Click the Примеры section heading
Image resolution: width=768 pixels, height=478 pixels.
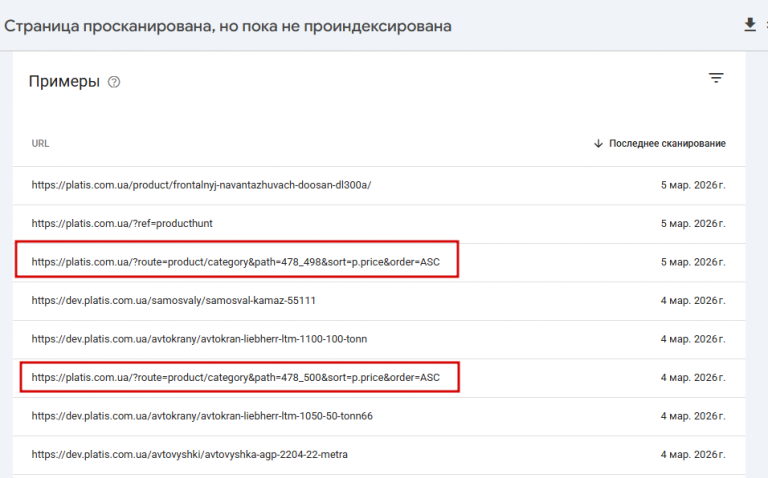click(x=64, y=81)
